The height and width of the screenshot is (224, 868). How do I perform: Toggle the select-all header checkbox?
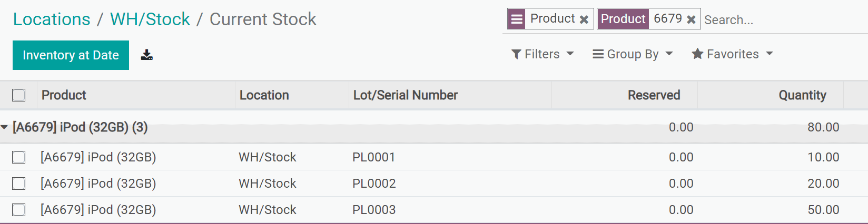[19, 95]
